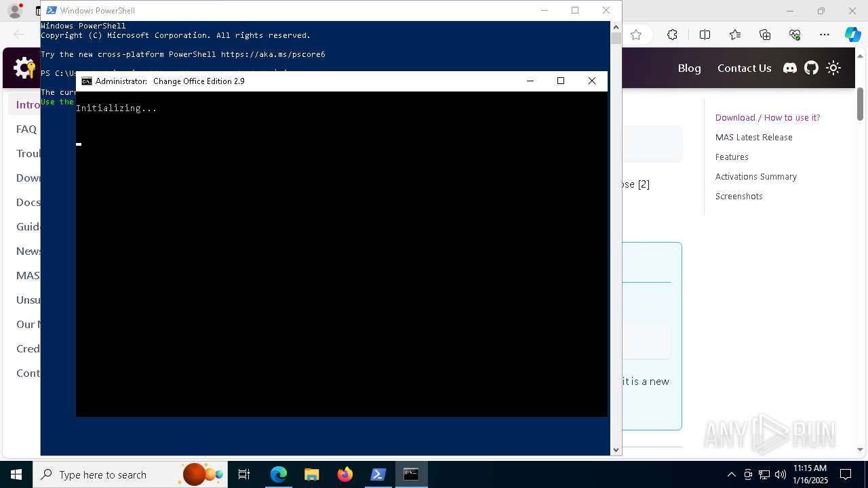
Task: Open Edge Collections icon
Action: 765,35
